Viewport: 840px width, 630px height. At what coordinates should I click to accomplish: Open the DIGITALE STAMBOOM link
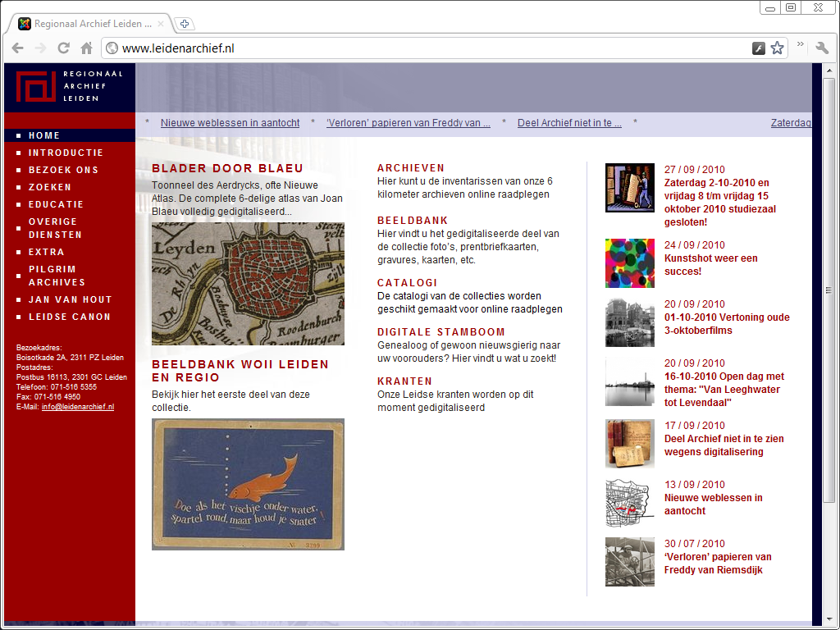[441, 331]
